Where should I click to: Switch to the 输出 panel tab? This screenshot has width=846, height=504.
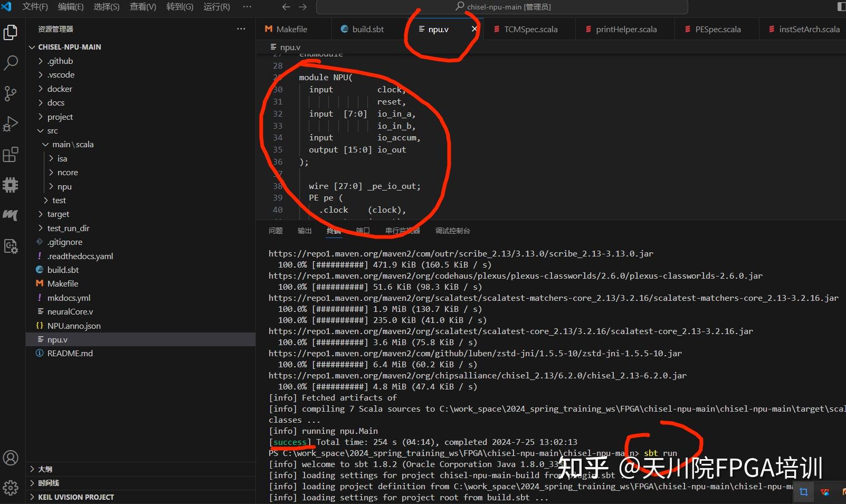(304, 231)
